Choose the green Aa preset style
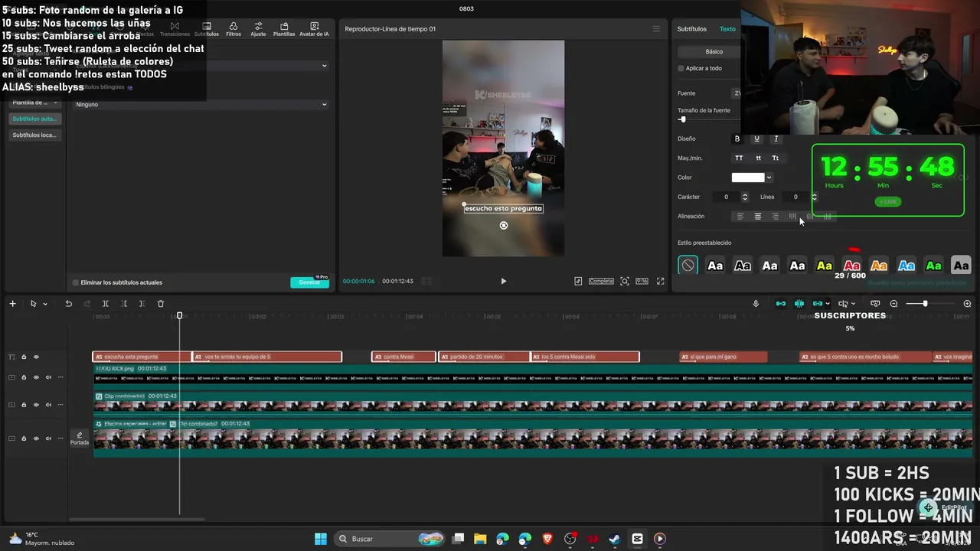 [933, 266]
